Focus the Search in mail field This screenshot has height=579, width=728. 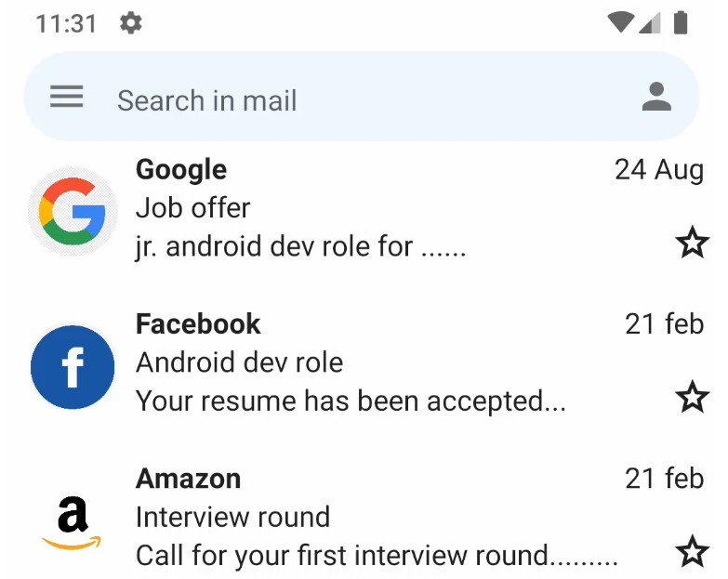[x=362, y=97]
